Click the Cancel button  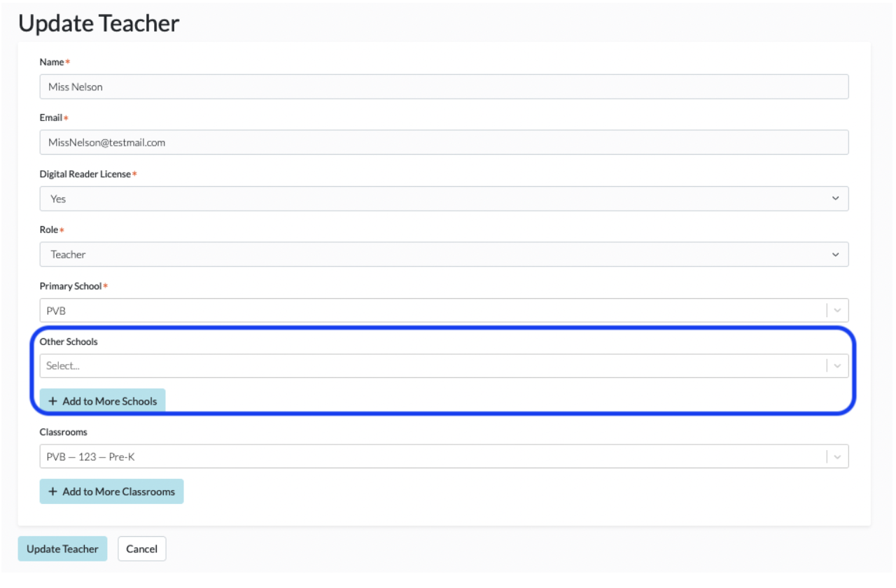pyautogui.click(x=142, y=549)
